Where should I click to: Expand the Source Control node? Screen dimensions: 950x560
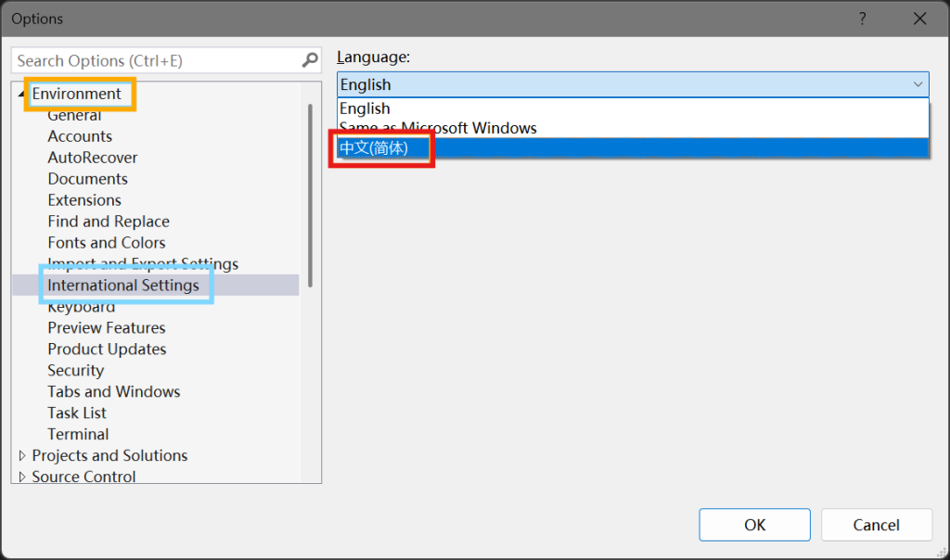coord(23,477)
